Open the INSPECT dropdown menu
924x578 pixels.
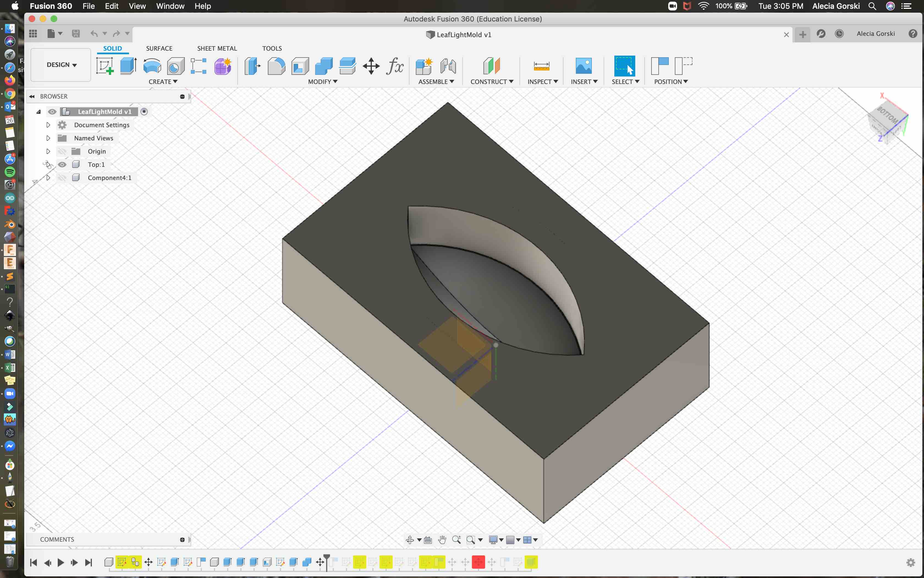tap(543, 81)
